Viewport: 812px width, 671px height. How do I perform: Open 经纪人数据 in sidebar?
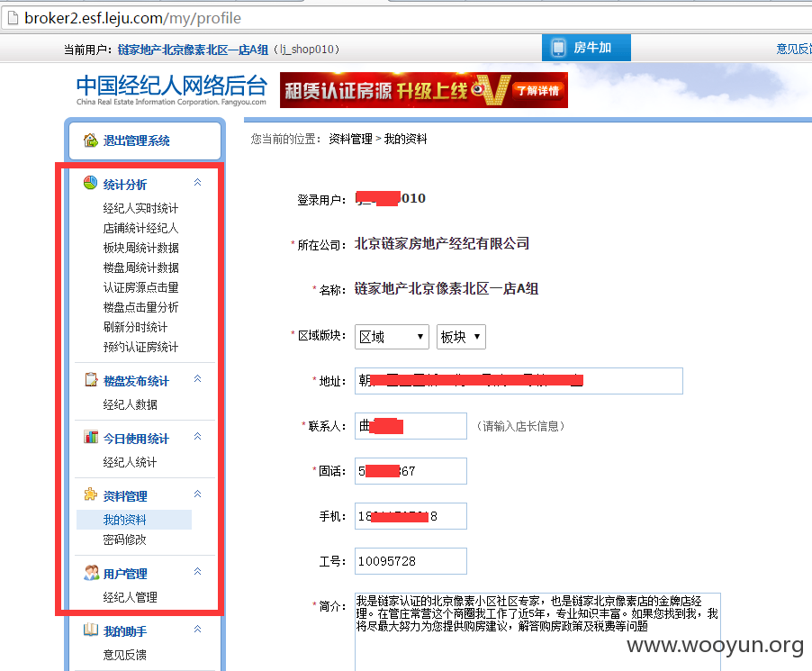point(130,404)
